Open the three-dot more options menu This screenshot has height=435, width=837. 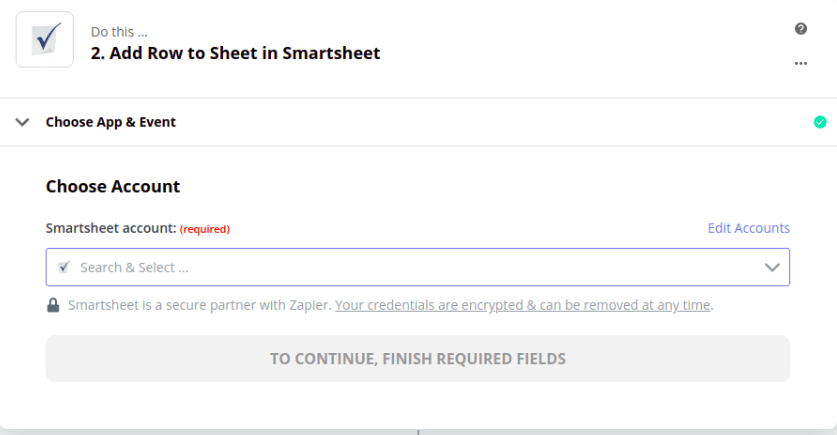pyautogui.click(x=801, y=63)
